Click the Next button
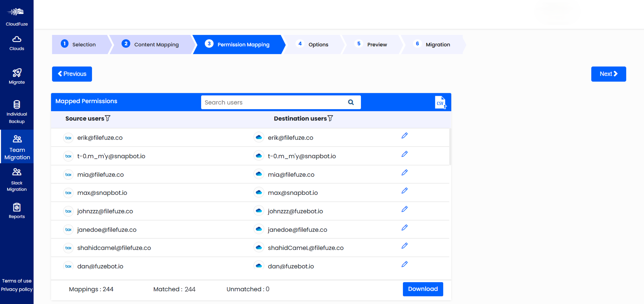This screenshot has width=644, height=304. click(x=608, y=74)
